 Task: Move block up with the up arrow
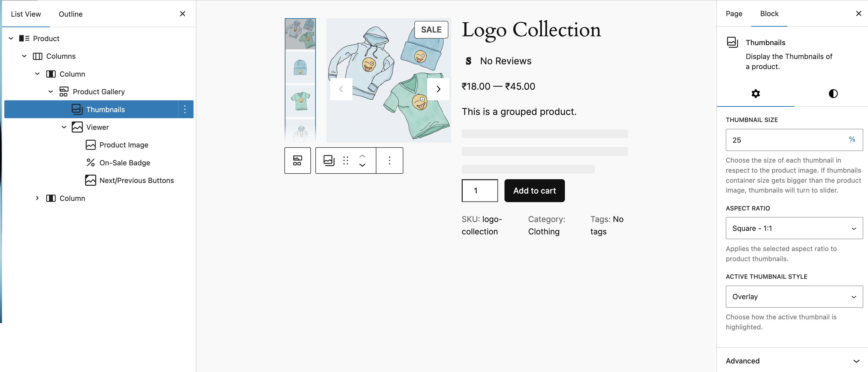[x=362, y=156]
